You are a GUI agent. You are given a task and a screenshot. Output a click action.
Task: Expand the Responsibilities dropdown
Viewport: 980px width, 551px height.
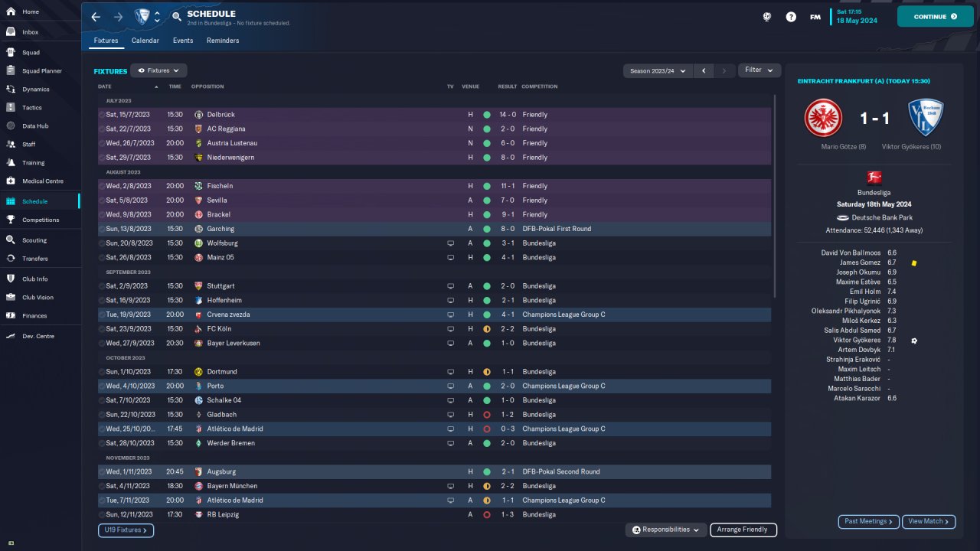[x=665, y=530]
